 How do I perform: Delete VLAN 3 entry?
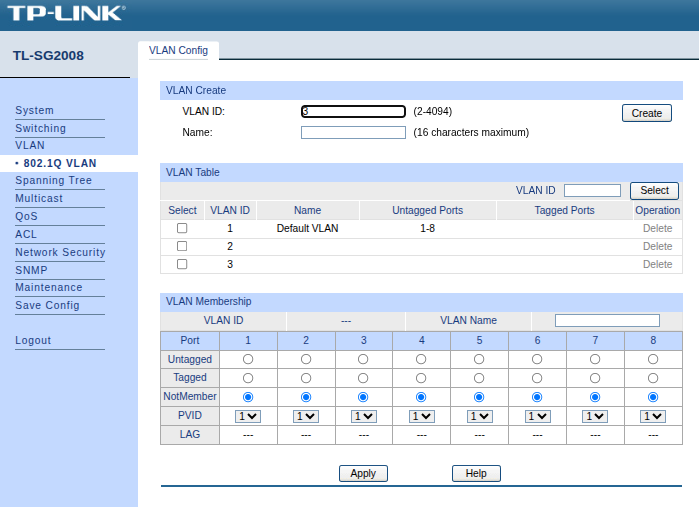click(657, 264)
